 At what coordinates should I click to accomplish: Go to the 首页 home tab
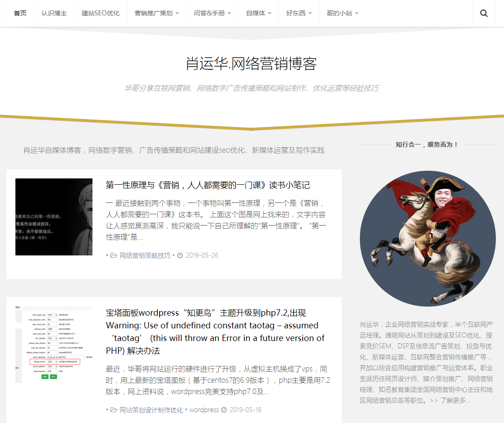[20, 13]
